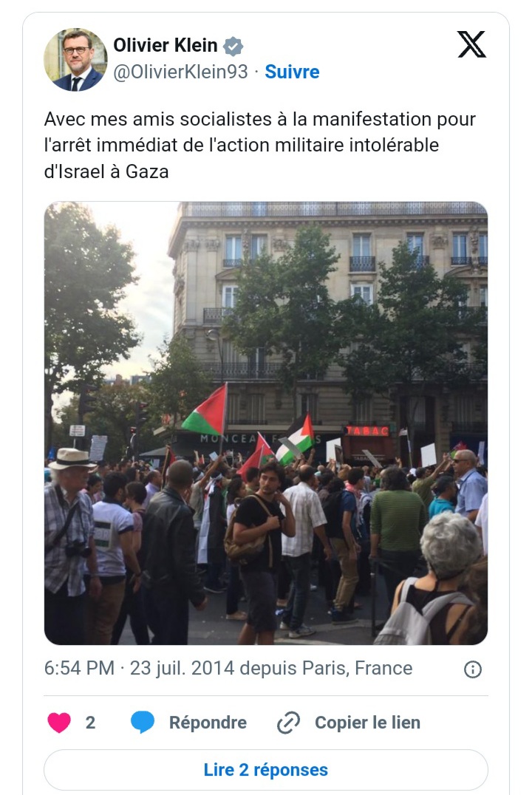532x795 pixels.
Task: Click the blue verified badge
Action: tap(233, 46)
